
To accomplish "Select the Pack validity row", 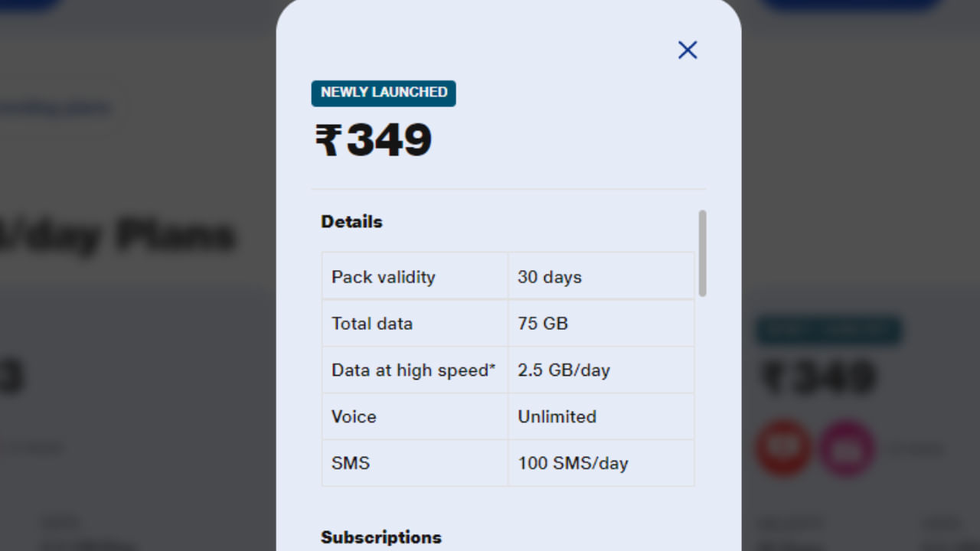I will click(508, 276).
